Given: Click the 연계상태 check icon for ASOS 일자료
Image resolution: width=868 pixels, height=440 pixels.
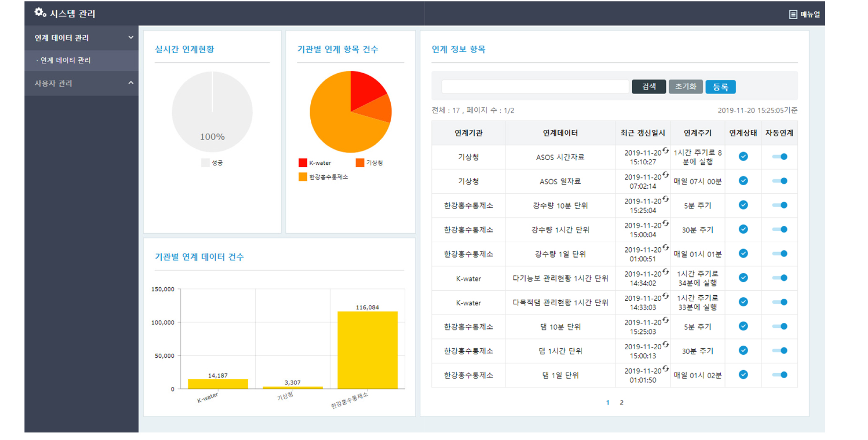Looking at the screenshot, I should coord(743,181).
